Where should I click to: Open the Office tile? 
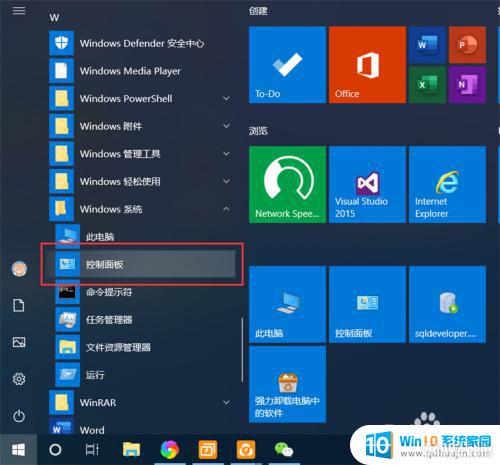point(367,65)
